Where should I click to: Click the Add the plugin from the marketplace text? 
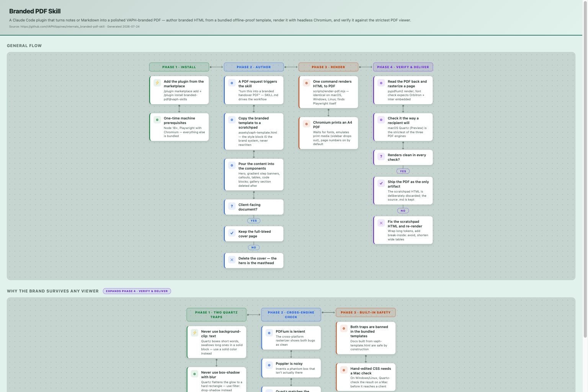[x=184, y=84]
